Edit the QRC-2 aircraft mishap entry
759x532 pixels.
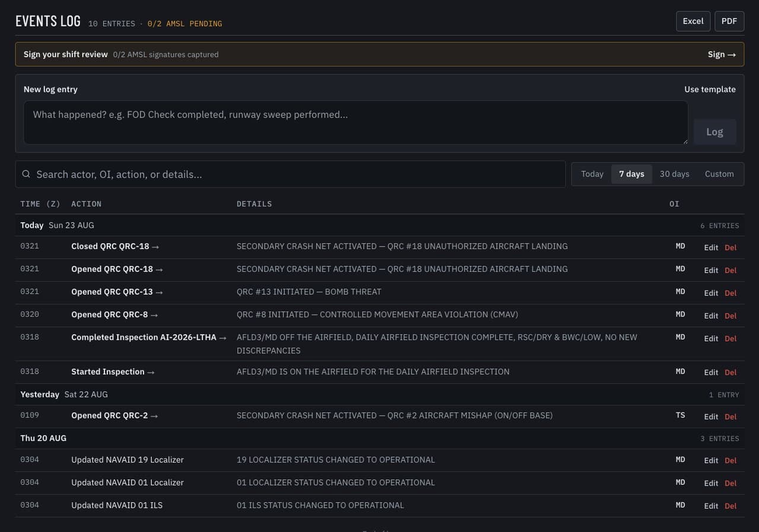coord(711,416)
